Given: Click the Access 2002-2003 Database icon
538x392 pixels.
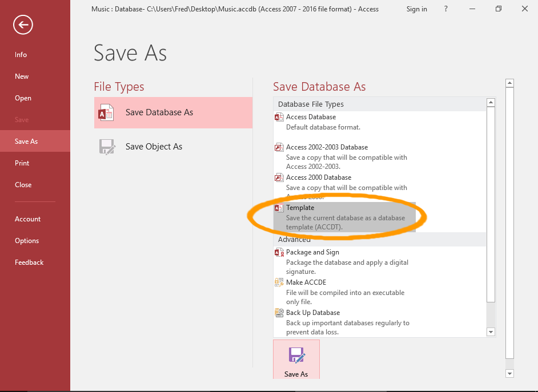Looking at the screenshot, I should click(279, 147).
